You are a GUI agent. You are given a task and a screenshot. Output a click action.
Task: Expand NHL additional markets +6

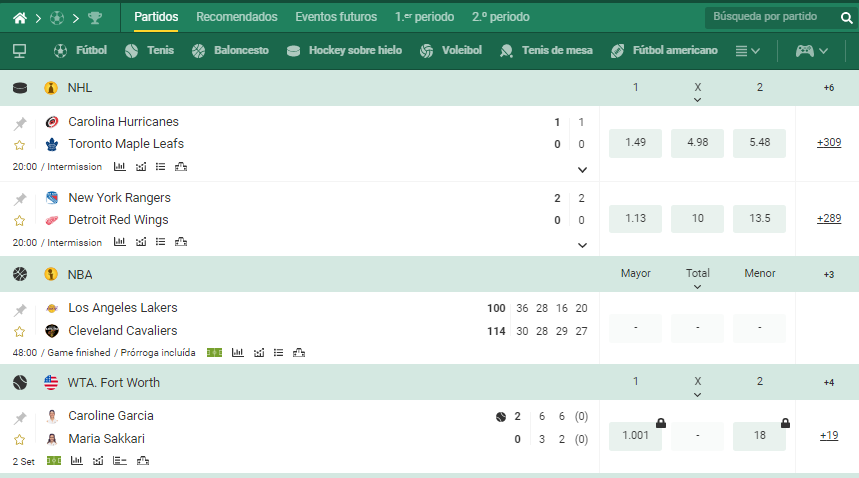pos(829,88)
